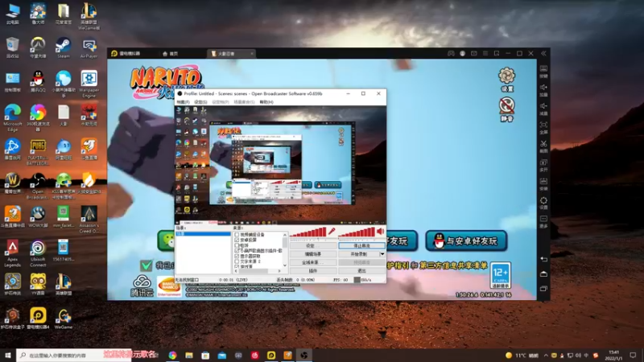
Task: Select the Open Broadcaster desktop icon
Action: (x=38, y=186)
